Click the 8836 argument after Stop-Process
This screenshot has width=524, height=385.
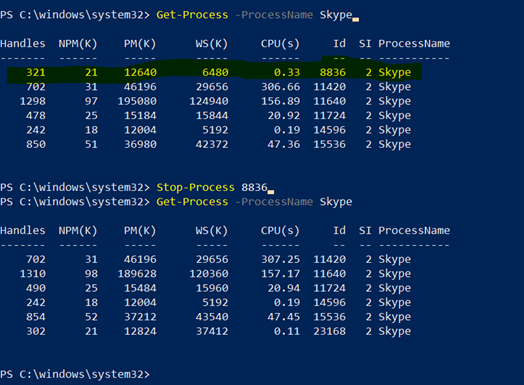[x=254, y=187]
